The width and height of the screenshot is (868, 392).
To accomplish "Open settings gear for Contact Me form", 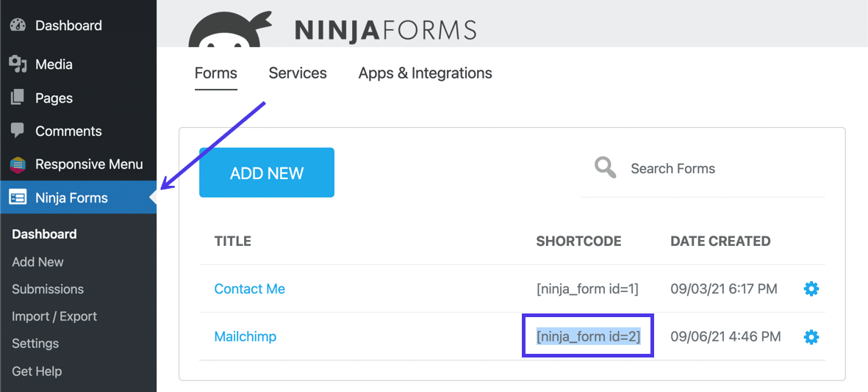I will tap(811, 288).
